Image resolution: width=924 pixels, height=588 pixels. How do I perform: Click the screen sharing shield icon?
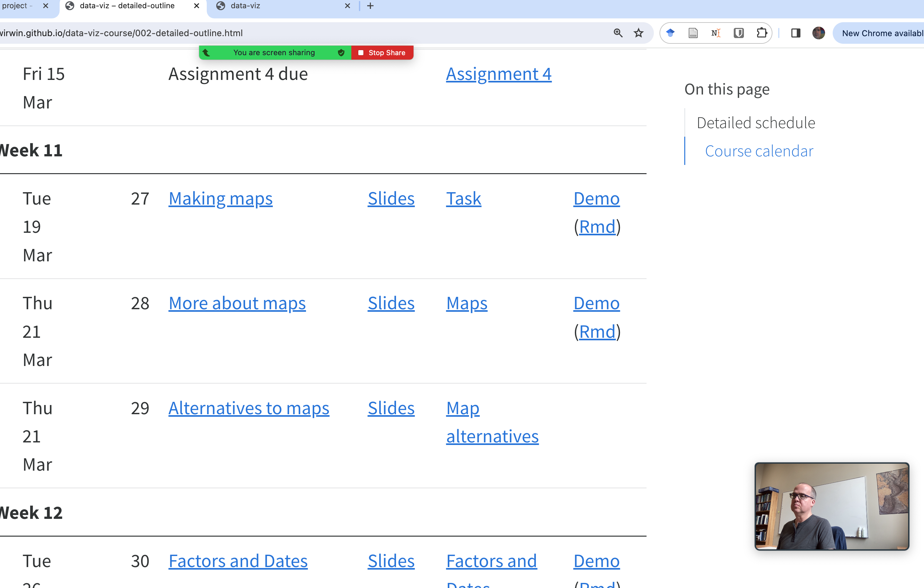341,53
